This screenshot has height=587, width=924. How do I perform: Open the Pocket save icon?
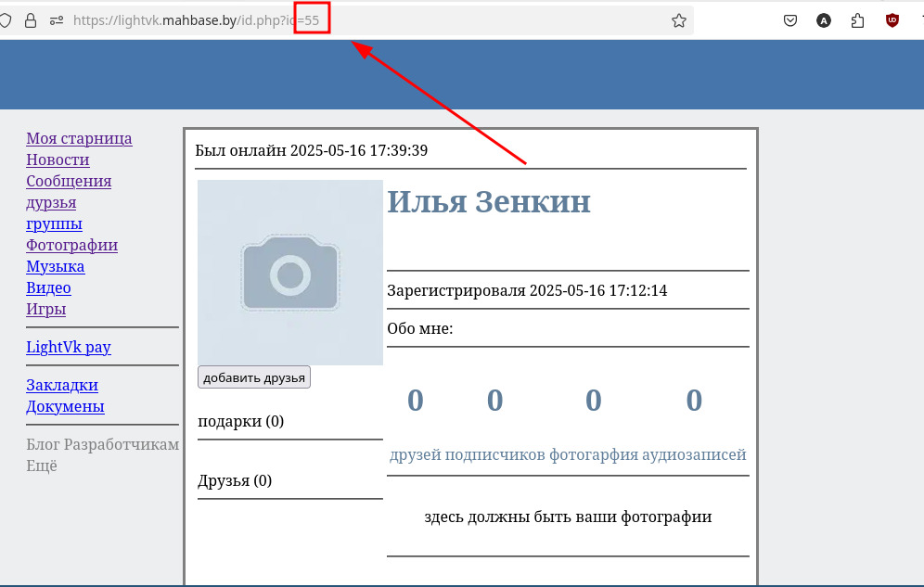point(790,20)
